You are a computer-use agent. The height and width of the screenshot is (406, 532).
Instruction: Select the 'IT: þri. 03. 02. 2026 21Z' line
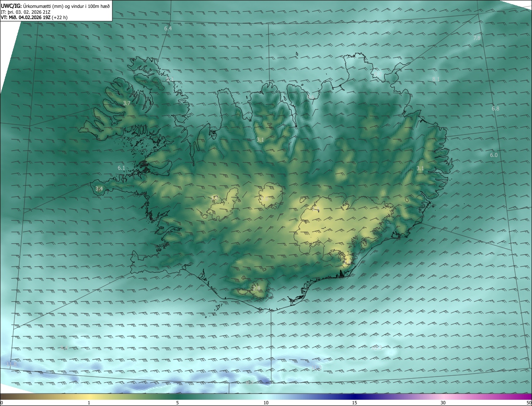tap(25, 12)
